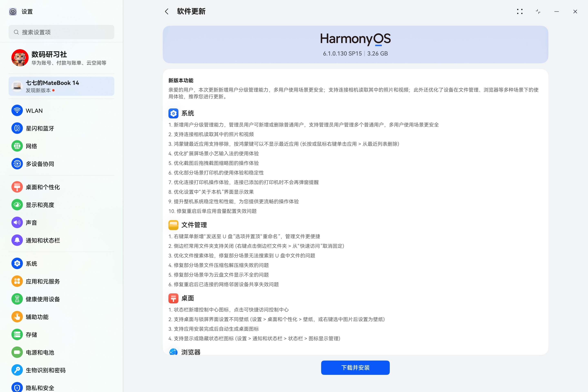Click the sidebar 系统 gear icon
588x392 pixels.
click(17, 264)
